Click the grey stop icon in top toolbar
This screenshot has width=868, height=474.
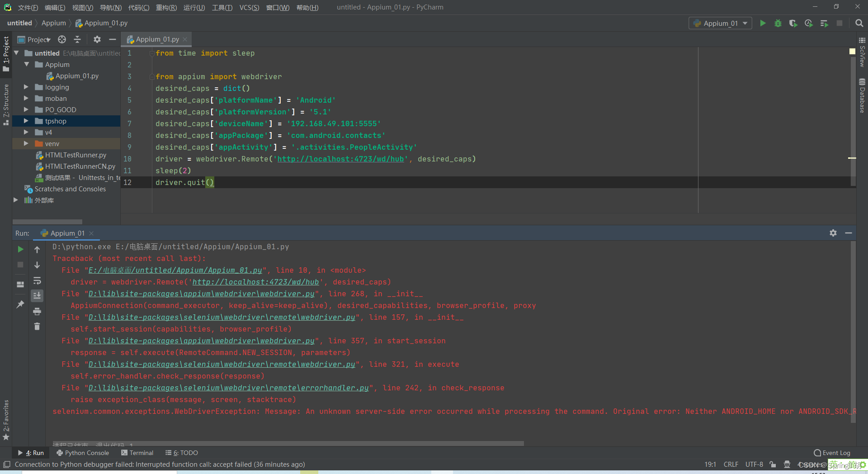point(840,23)
